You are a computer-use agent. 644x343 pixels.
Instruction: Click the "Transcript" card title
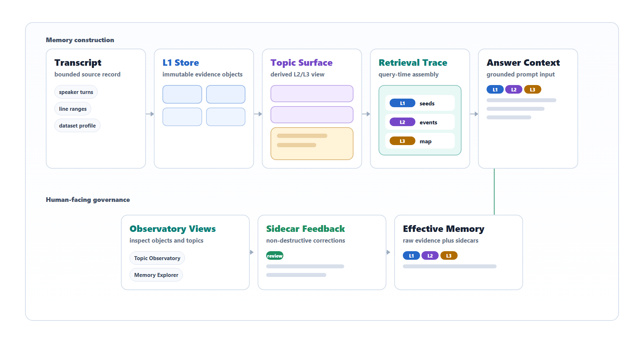coord(78,63)
